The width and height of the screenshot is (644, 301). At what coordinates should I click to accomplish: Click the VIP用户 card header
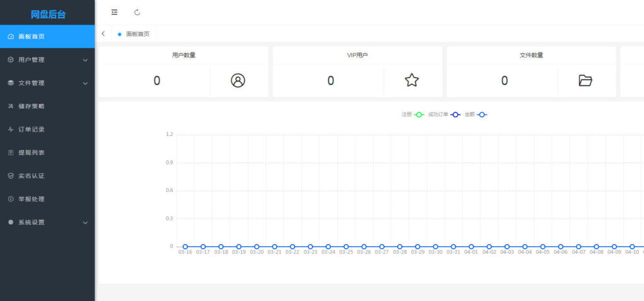pyautogui.click(x=357, y=55)
